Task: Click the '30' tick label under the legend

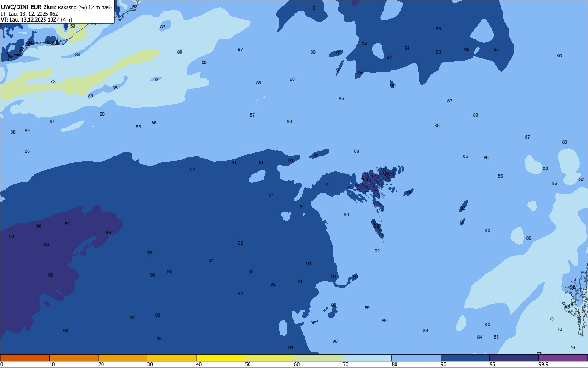Action: pyautogui.click(x=150, y=364)
